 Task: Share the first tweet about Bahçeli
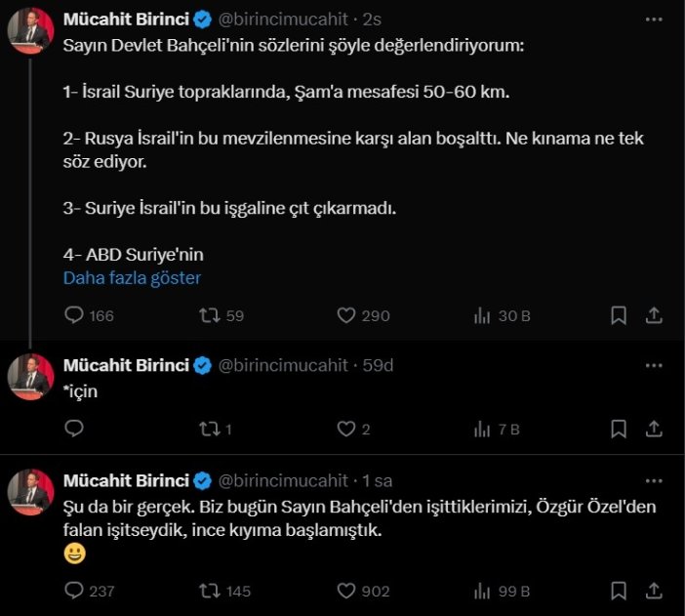pos(654,315)
